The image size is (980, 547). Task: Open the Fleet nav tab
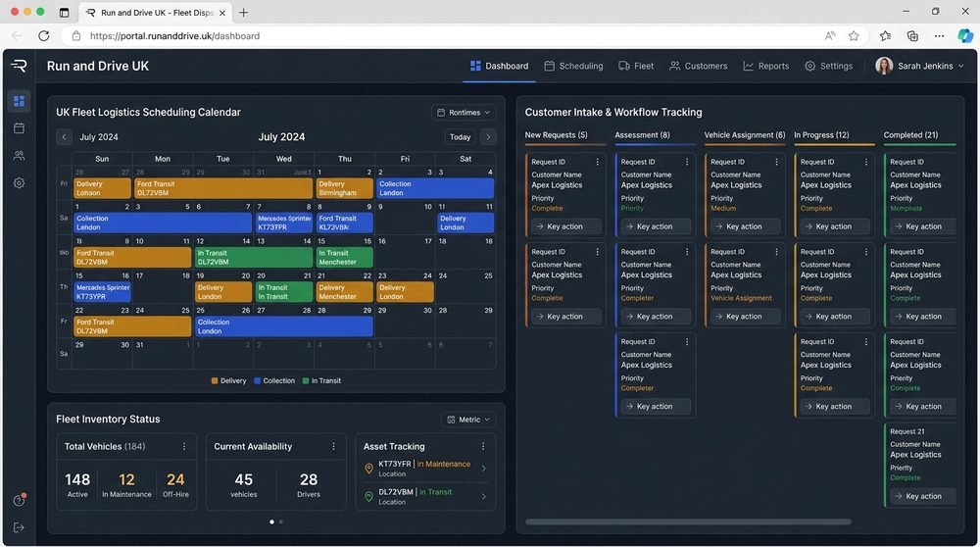pyautogui.click(x=636, y=66)
